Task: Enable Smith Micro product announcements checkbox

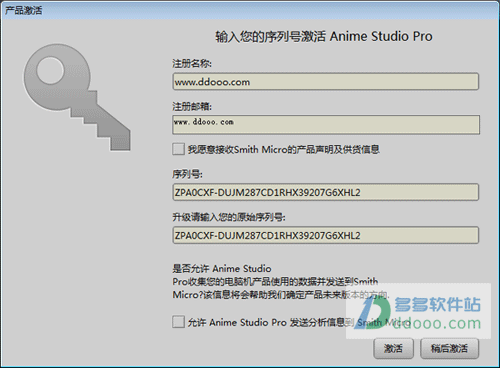Action: [x=178, y=149]
